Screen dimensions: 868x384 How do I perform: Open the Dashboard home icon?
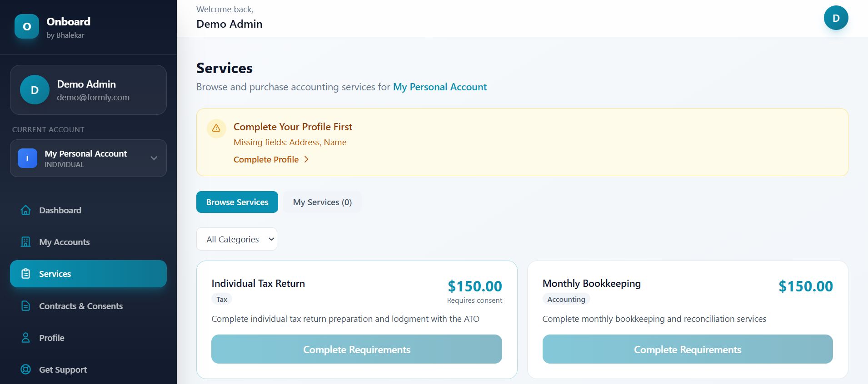click(x=26, y=210)
